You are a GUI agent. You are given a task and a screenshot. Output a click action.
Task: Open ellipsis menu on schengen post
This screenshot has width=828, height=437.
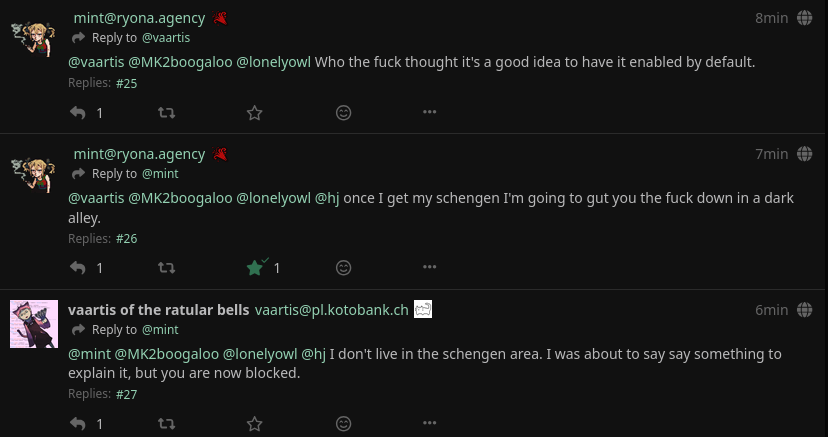[429, 267]
